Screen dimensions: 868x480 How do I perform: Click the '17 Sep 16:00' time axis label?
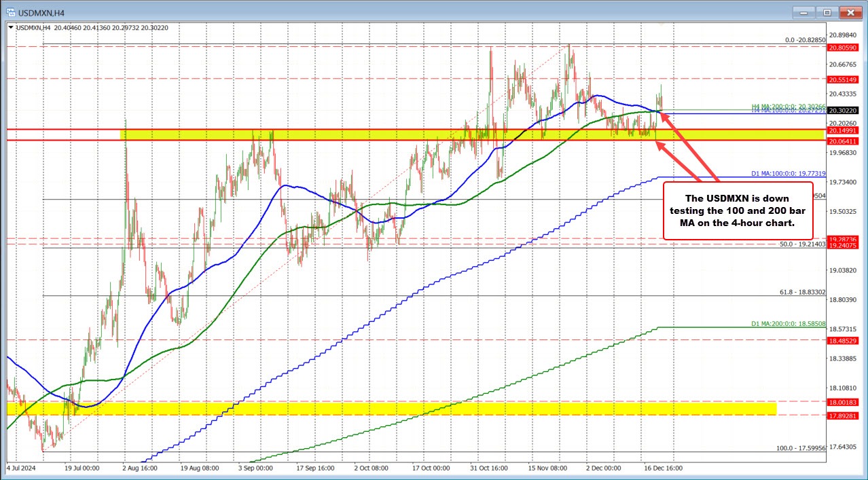coord(316,468)
